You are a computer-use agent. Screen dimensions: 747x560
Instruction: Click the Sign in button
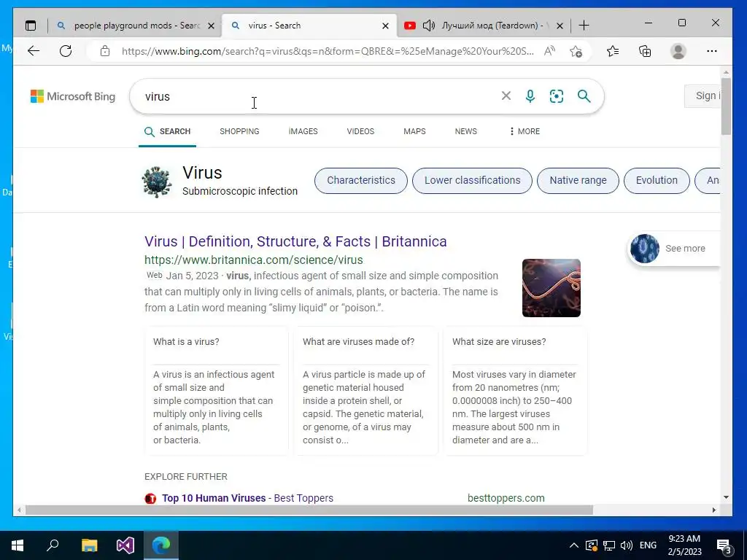[702, 96]
